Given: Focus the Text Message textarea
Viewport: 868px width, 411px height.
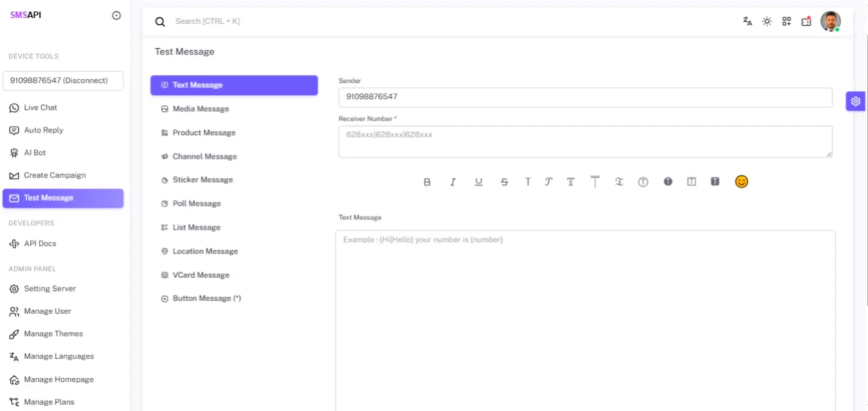Looking at the screenshot, I should tap(585, 322).
